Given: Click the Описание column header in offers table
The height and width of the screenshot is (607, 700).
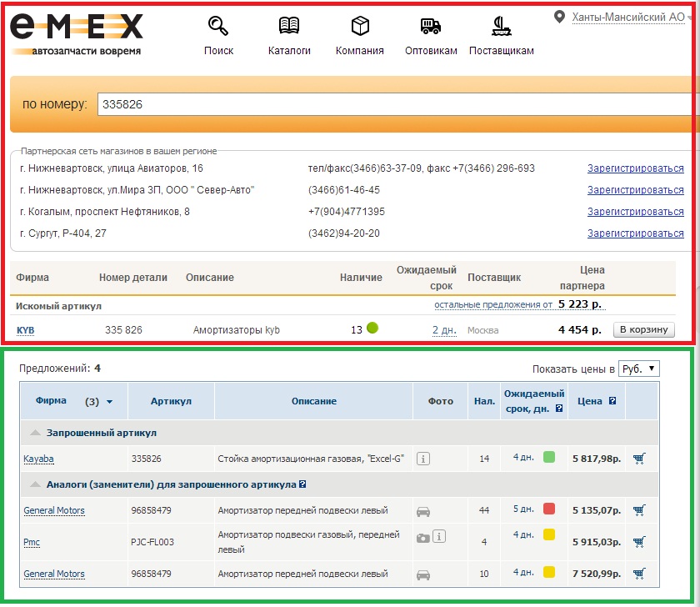Looking at the screenshot, I should tap(314, 401).
